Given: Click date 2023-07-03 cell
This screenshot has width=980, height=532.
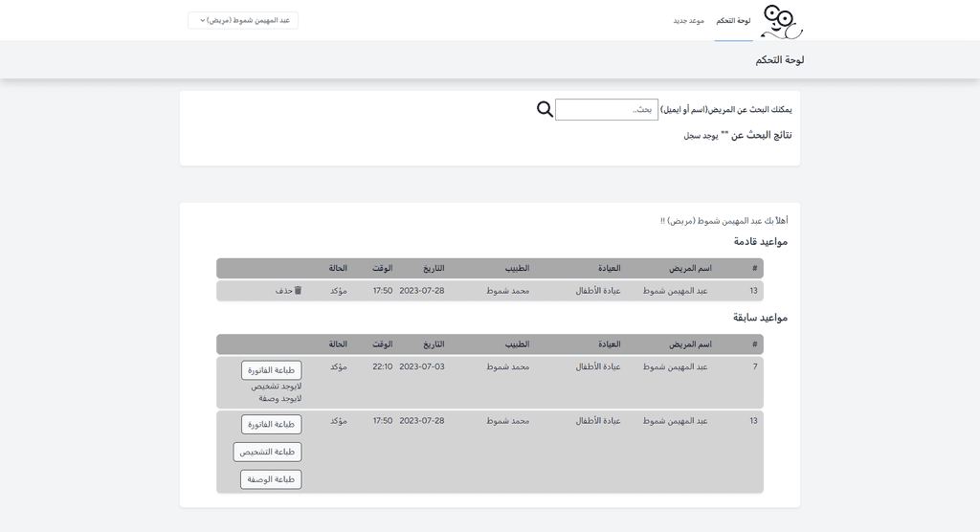Looking at the screenshot, I should pyautogui.click(x=422, y=366).
